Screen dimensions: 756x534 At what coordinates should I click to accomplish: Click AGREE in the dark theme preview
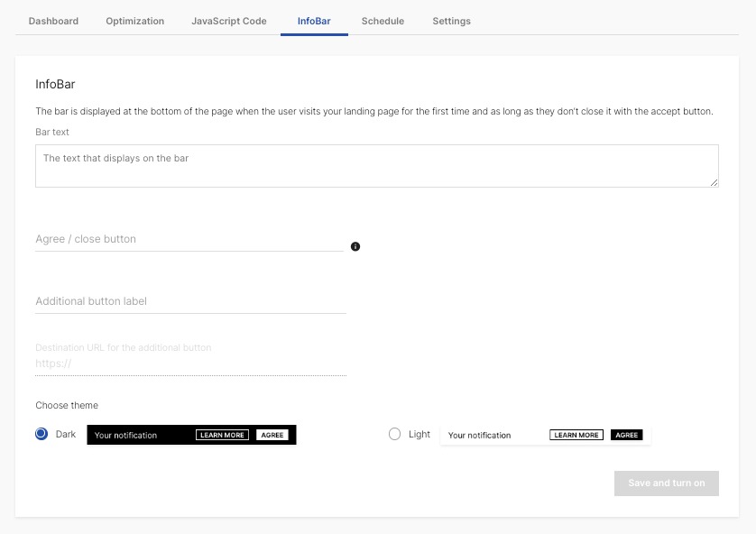(272, 434)
